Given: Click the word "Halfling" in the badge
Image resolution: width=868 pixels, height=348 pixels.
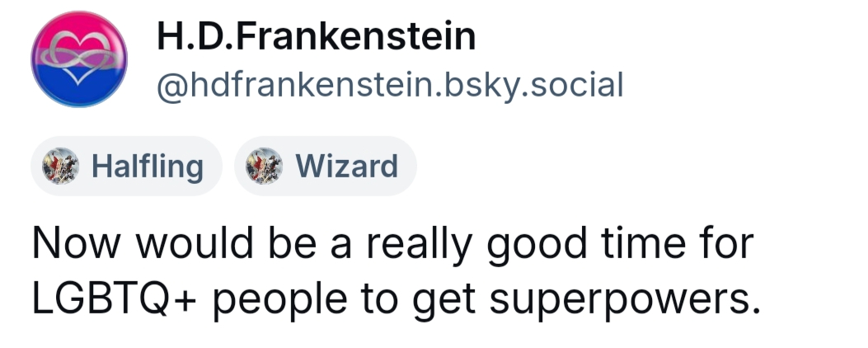Looking at the screenshot, I should click(x=148, y=167).
